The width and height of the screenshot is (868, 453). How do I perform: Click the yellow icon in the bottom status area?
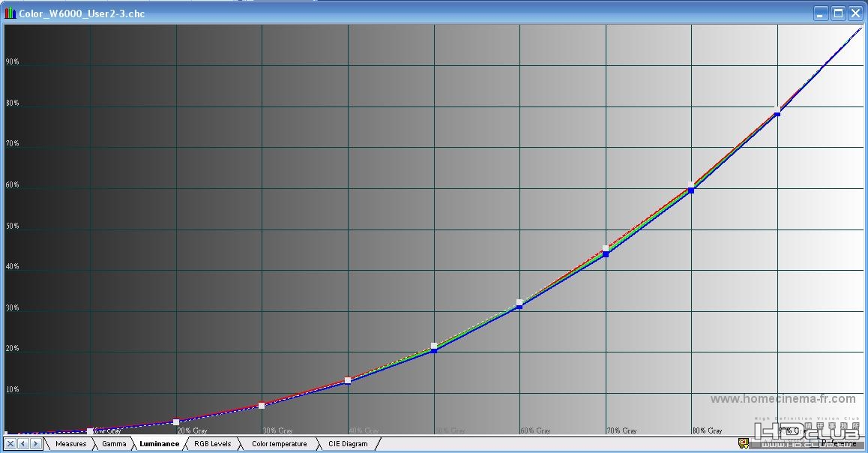click(x=744, y=443)
